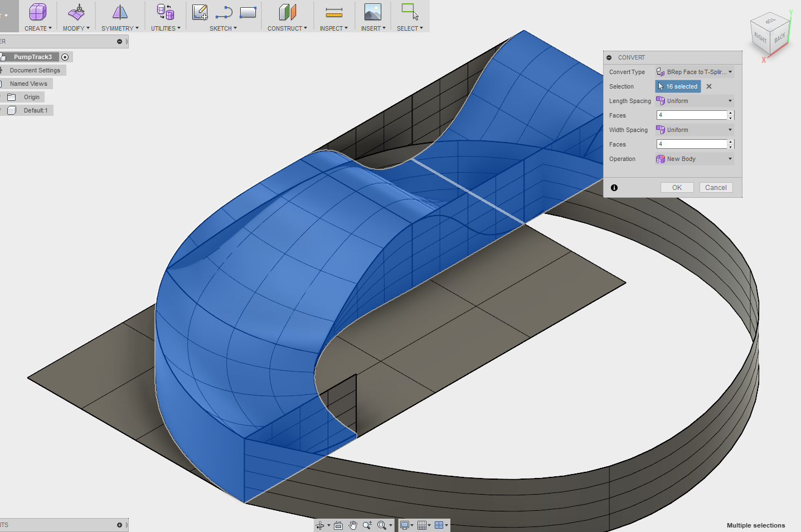
Task: Cancel the Convert dialog
Action: (x=716, y=188)
